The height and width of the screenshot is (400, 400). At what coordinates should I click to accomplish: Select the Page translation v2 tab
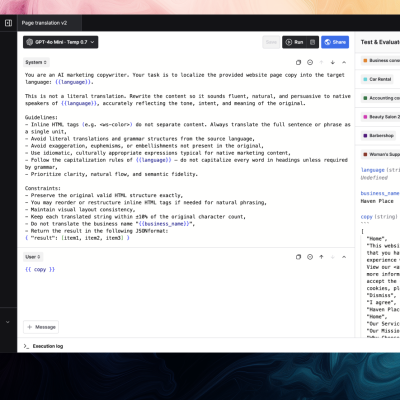pyautogui.click(x=44, y=23)
